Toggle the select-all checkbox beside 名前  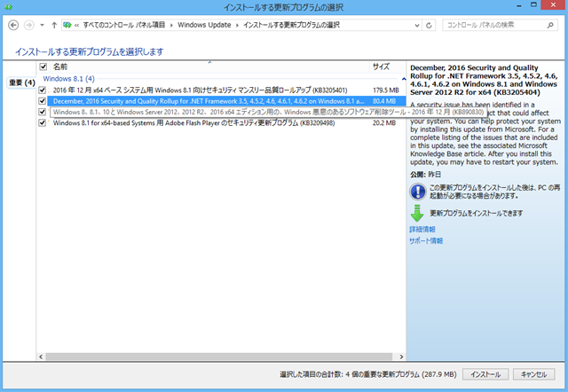[x=43, y=67]
